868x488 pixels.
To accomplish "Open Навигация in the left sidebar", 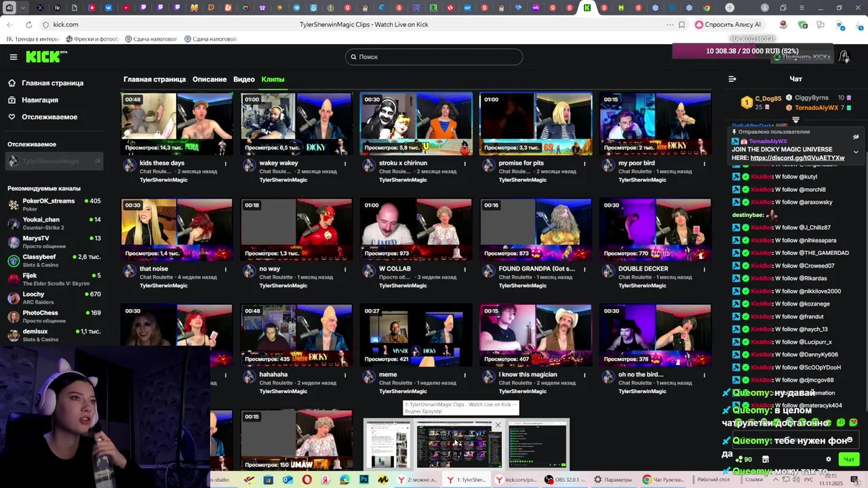I will 33,100.
